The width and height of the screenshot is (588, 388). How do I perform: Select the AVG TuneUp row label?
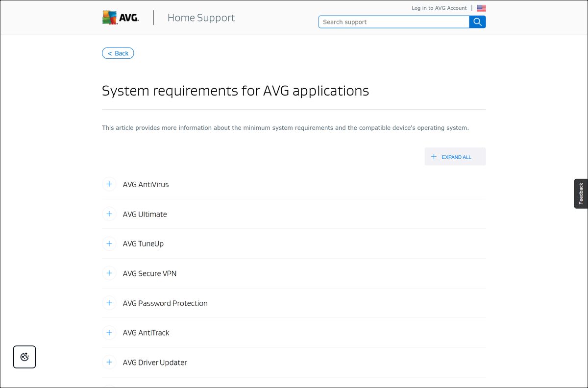tap(143, 243)
